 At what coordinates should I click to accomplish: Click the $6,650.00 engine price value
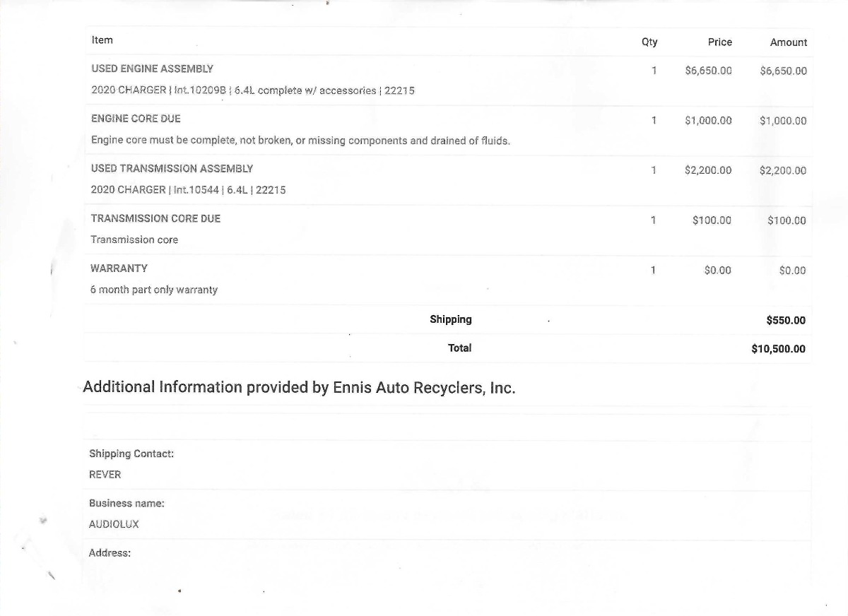tap(708, 71)
